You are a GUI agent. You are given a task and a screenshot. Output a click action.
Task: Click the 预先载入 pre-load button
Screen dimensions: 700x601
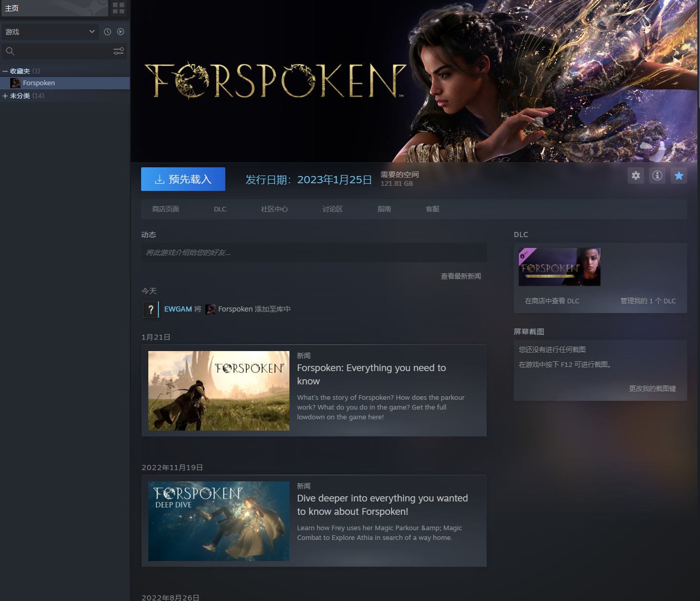[183, 179]
